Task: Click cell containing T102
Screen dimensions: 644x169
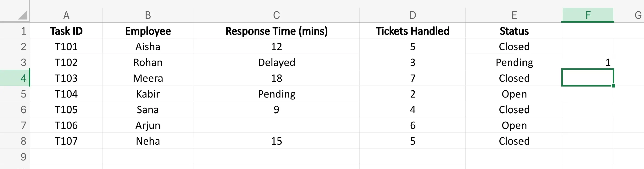Action: pyautogui.click(x=66, y=62)
